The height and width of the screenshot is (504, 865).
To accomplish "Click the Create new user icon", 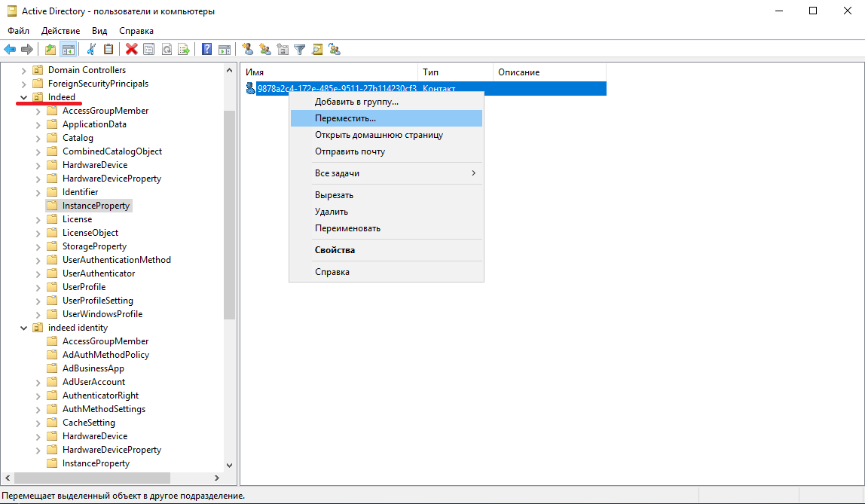I will [247, 50].
